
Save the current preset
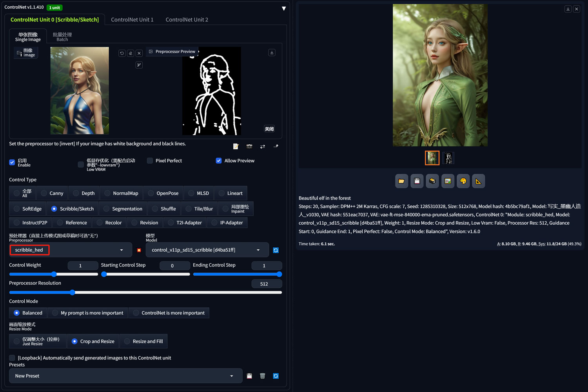(249, 376)
